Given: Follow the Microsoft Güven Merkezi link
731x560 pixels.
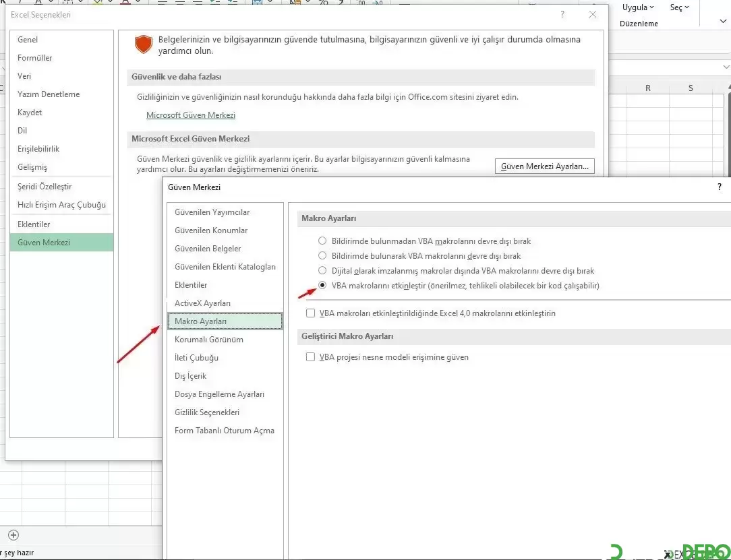Looking at the screenshot, I should click(x=191, y=115).
